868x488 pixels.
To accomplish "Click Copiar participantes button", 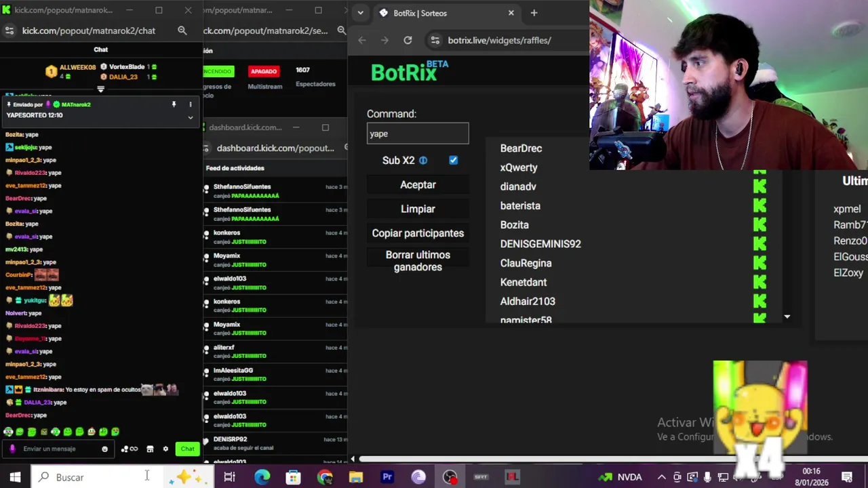I will pyautogui.click(x=418, y=233).
